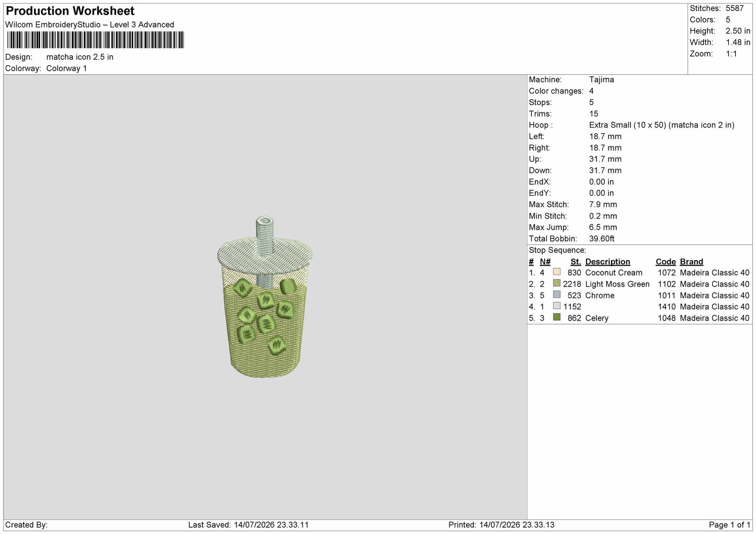Click the Height value '2.50 in'
Image resolution: width=756 pixels, height=534 pixels.
coord(738,31)
